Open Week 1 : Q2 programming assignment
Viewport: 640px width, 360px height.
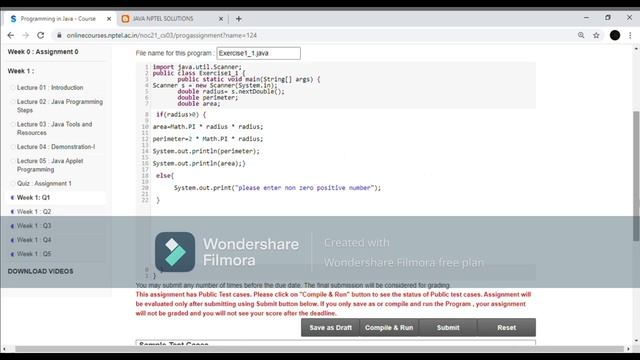pos(34,211)
